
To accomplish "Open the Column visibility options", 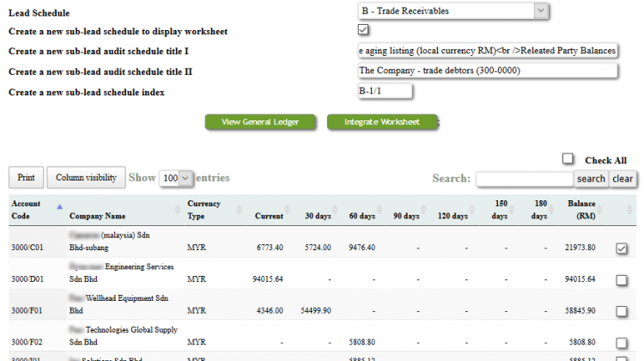I will point(86,178).
